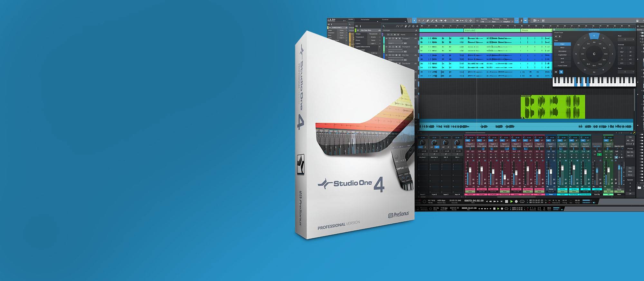Go to next chord in Chord Selector
The height and width of the screenshot is (281, 644).
[560, 36]
